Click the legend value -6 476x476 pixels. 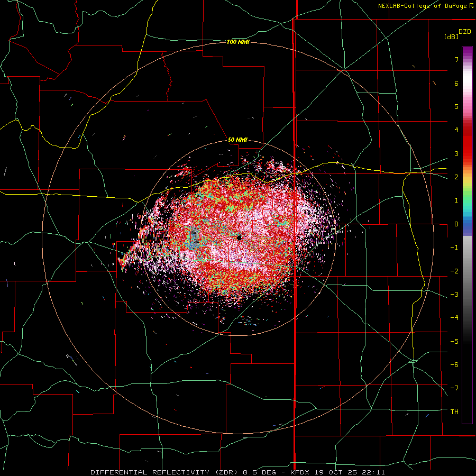pyautogui.click(x=454, y=365)
